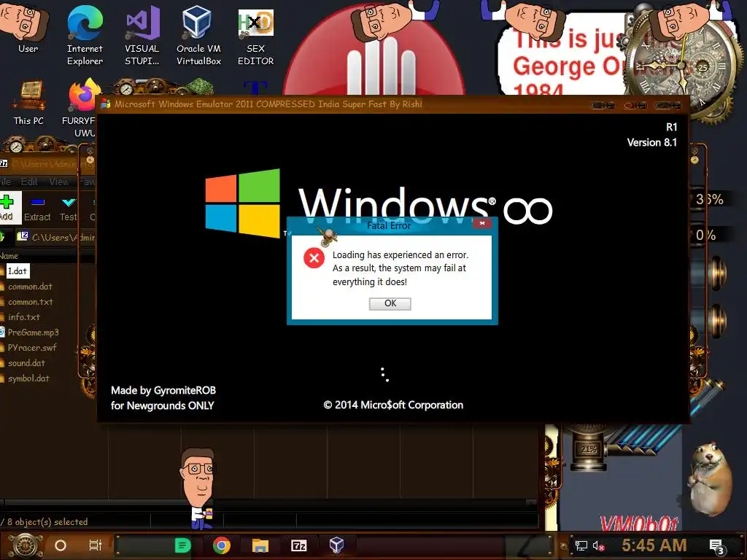The image size is (747, 560).
Task: Open This PC desktop icon
Action: 28,102
